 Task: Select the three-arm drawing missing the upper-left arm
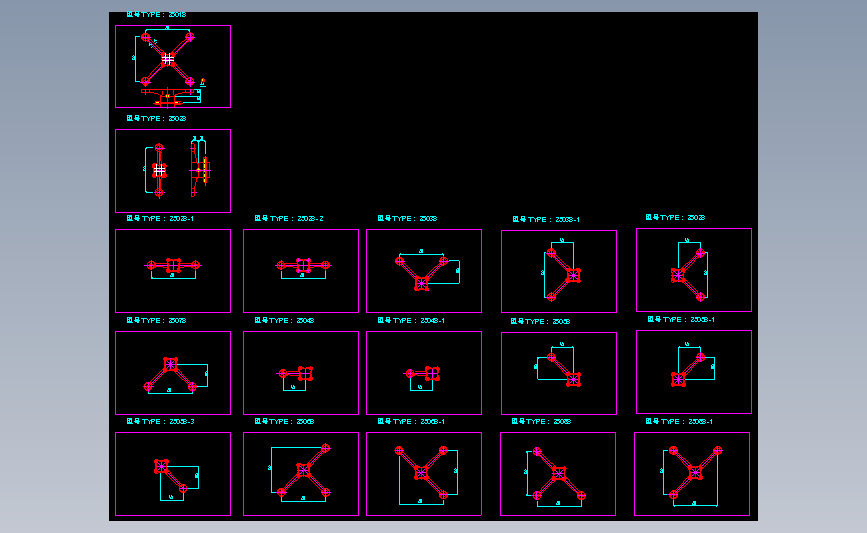[x=301, y=474]
